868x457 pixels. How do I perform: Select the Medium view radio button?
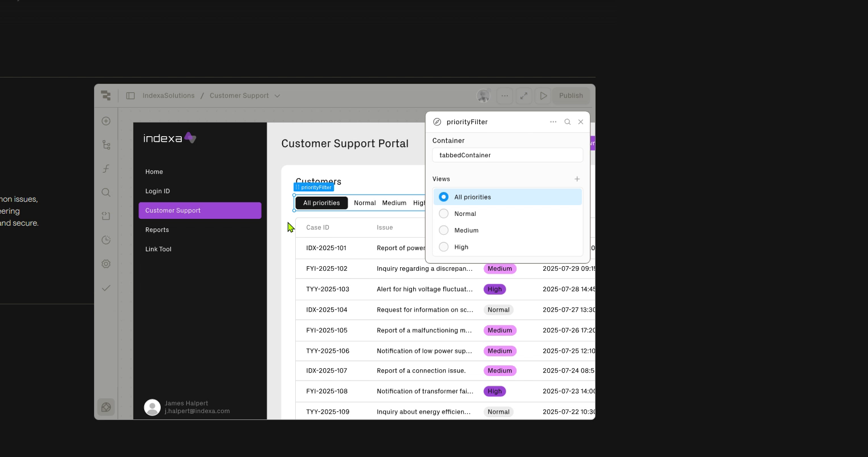pyautogui.click(x=444, y=230)
